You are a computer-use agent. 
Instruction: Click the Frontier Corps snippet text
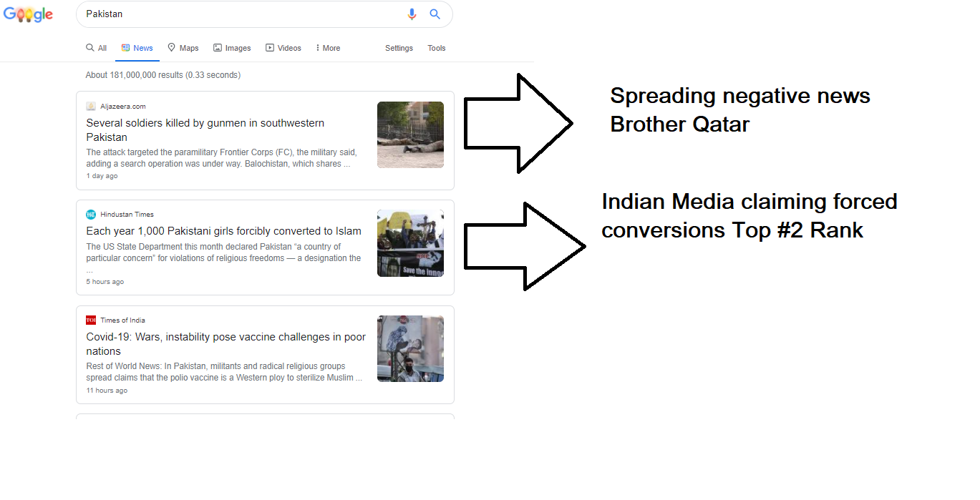pyautogui.click(x=222, y=158)
